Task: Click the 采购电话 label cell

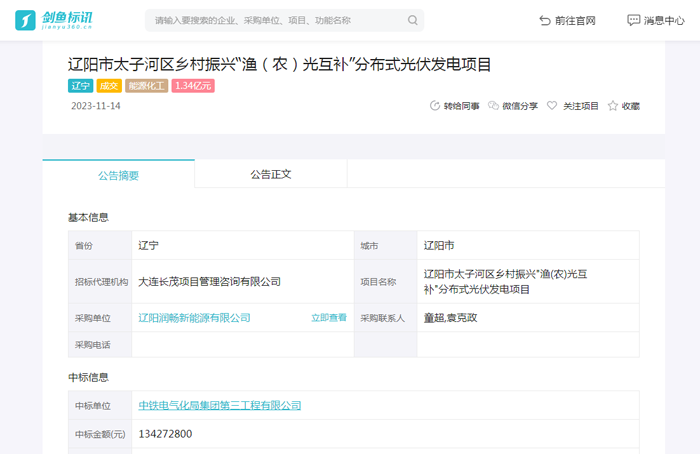Action: (100, 345)
